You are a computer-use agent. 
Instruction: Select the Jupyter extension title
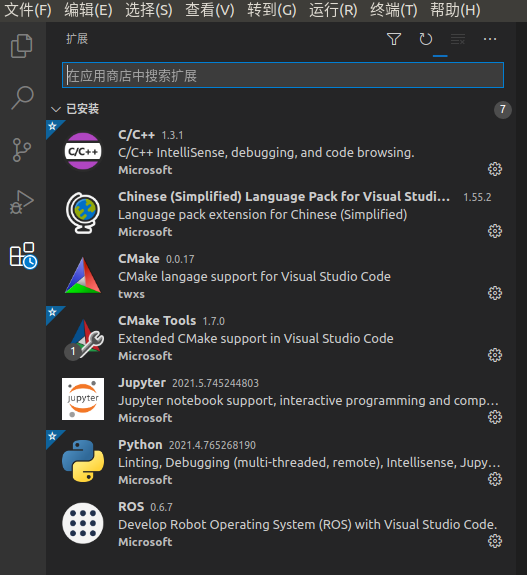point(142,383)
